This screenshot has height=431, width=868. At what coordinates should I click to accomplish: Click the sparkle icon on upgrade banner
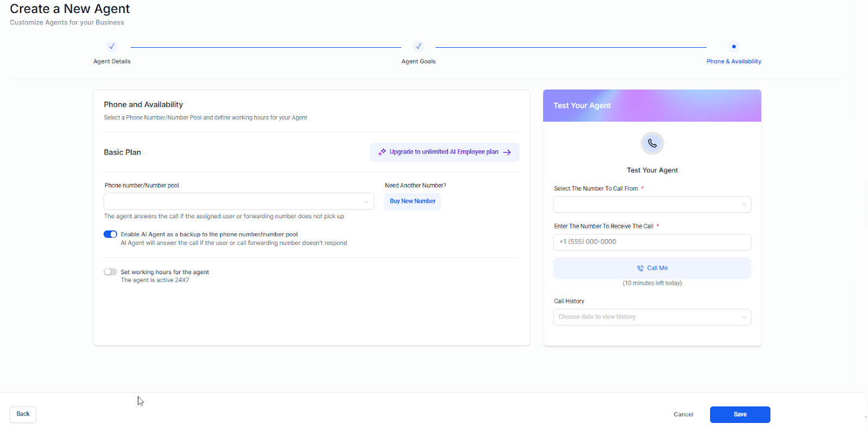coord(382,153)
